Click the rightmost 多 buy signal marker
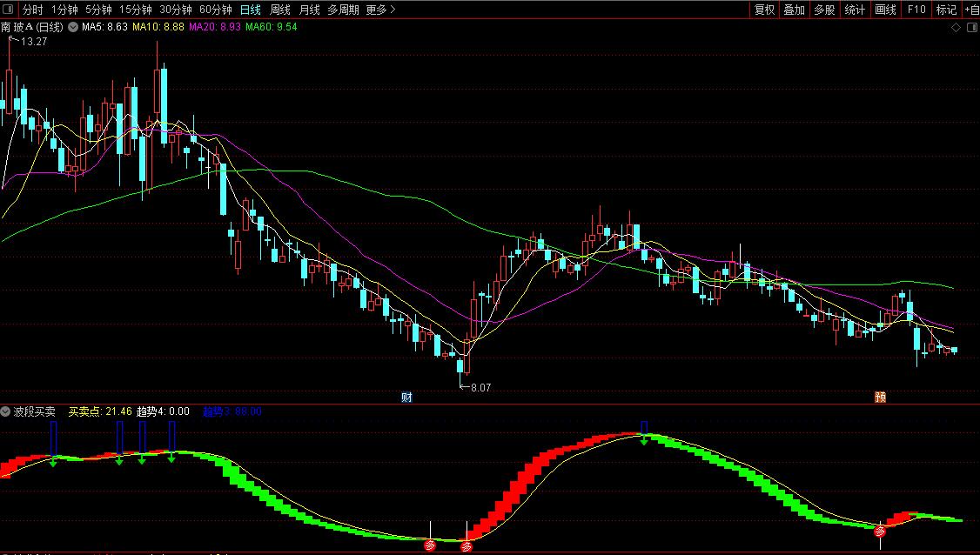This screenshot has height=555, width=980. [x=880, y=532]
